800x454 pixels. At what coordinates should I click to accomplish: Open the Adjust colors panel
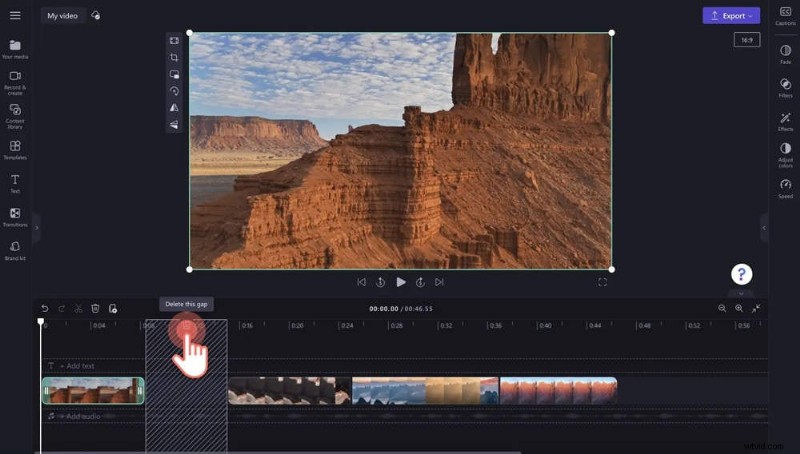785,155
